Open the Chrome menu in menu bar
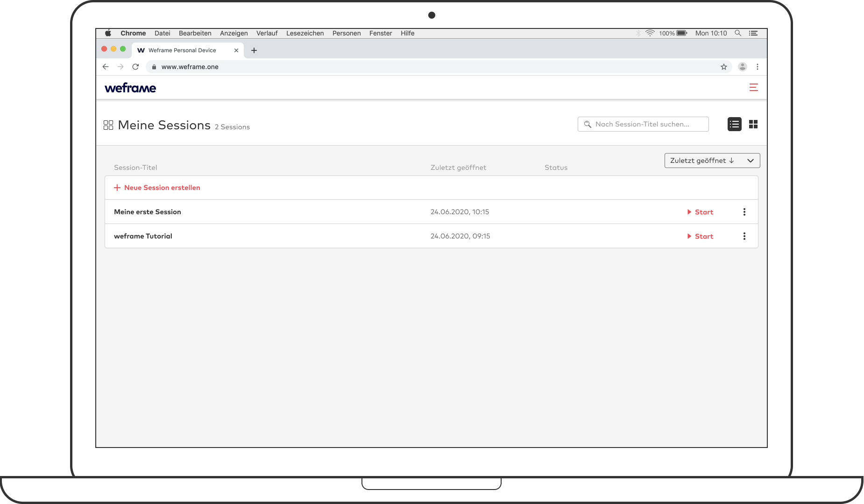This screenshot has width=864, height=504. click(x=133, y=33)
